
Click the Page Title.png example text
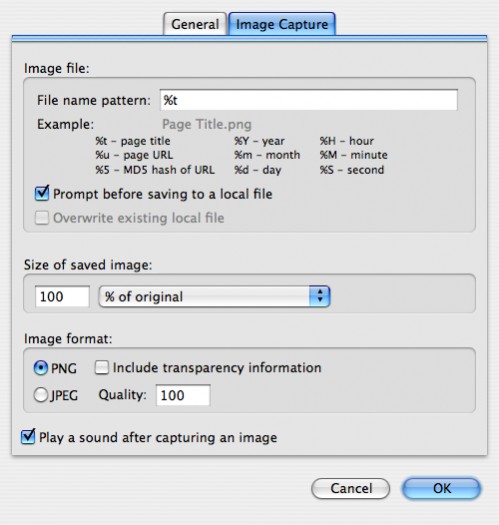point(207,124)
